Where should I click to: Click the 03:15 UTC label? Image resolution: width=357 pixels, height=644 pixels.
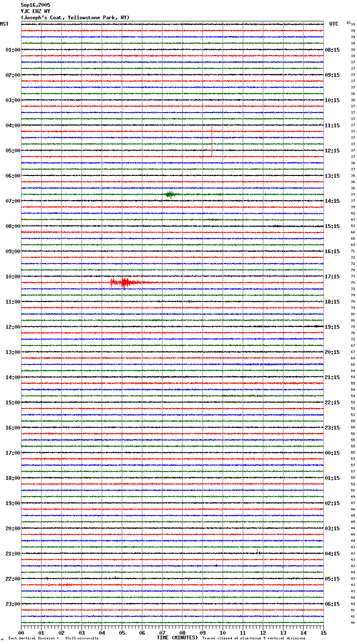coord(332,529)
